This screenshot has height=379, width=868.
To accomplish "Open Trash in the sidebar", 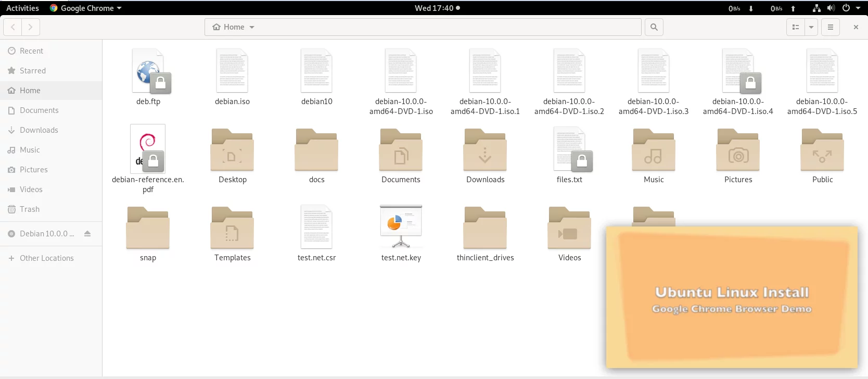I will pyautogui.click(x=51, y=209).
